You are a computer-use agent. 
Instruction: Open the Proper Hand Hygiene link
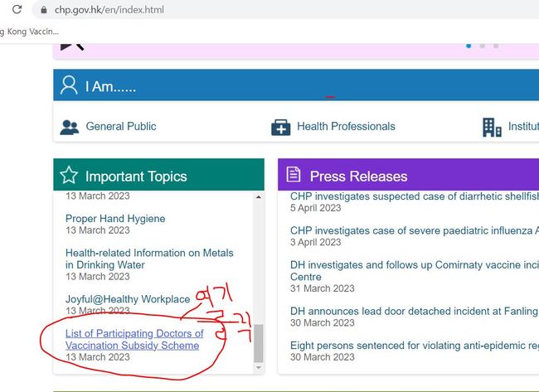[115, 219]
